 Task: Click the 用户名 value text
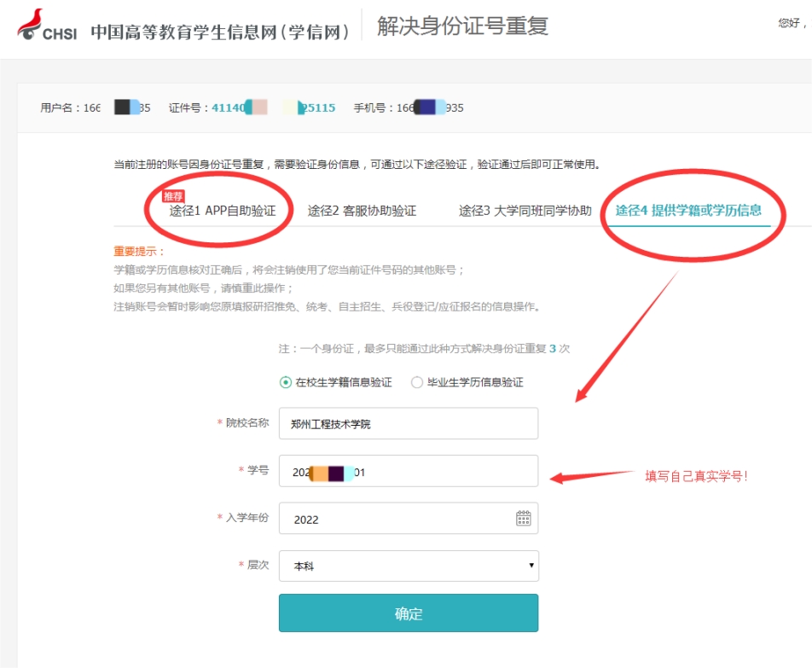point(117,107)
